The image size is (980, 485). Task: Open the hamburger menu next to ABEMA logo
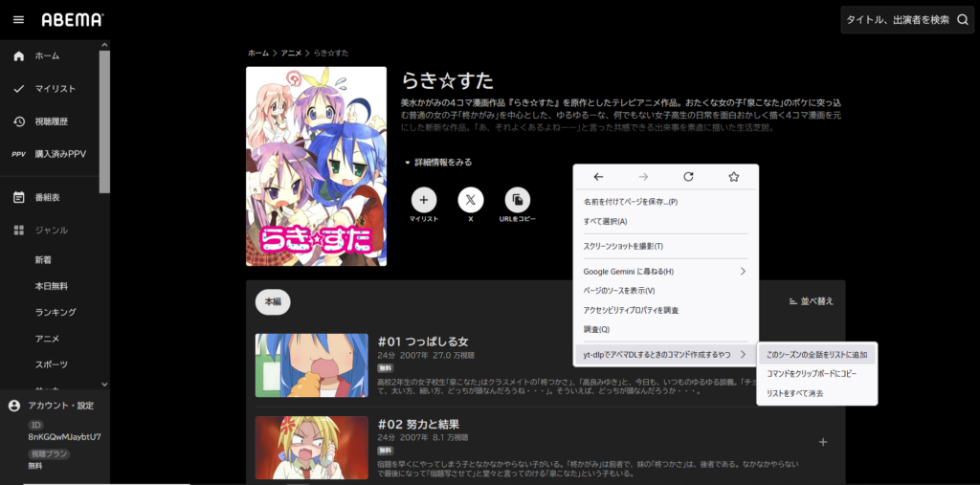pos(18,20)
